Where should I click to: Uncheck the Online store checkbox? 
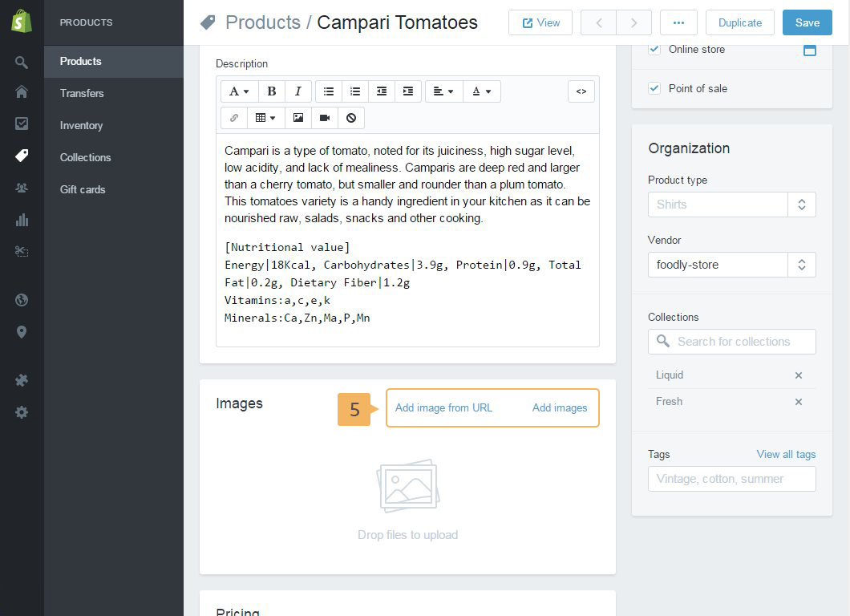pos(654,49)
